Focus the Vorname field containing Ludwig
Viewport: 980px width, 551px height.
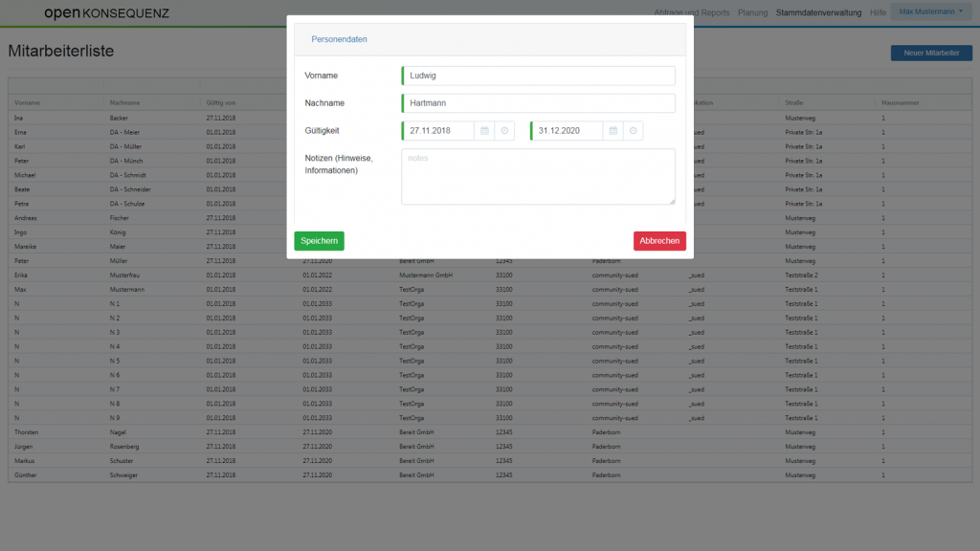click(539, 76)
